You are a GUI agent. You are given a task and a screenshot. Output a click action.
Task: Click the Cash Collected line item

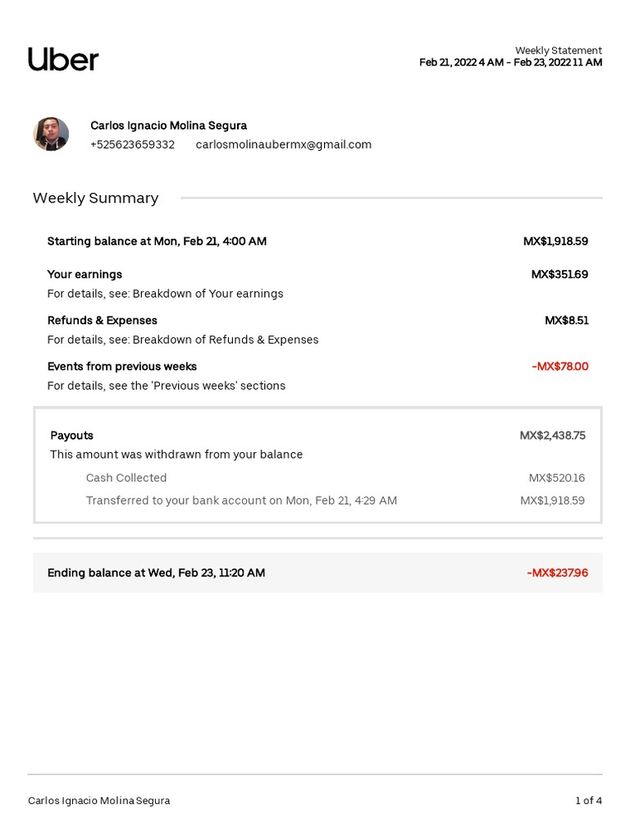click(126, 477)
